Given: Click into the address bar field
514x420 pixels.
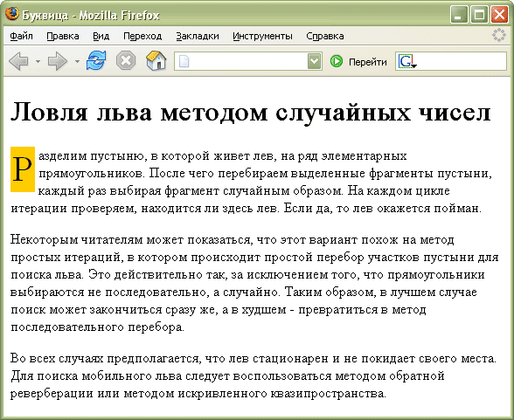Looking at the screenshot, I should [248, 61].
